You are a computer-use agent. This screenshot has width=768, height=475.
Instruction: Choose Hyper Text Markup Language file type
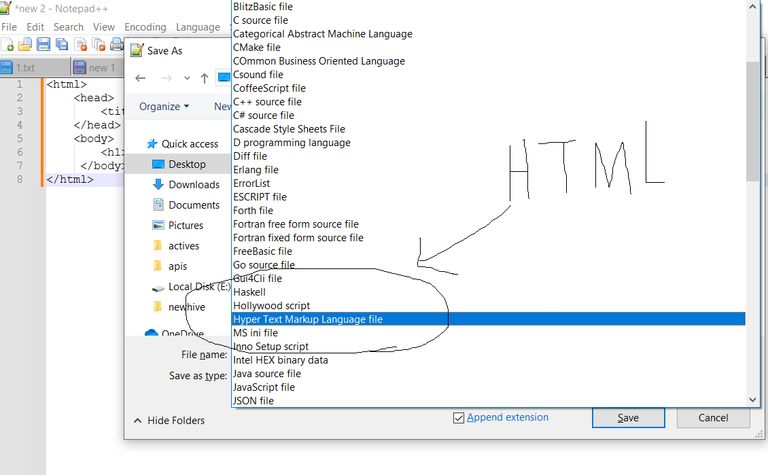click(488, 319)
